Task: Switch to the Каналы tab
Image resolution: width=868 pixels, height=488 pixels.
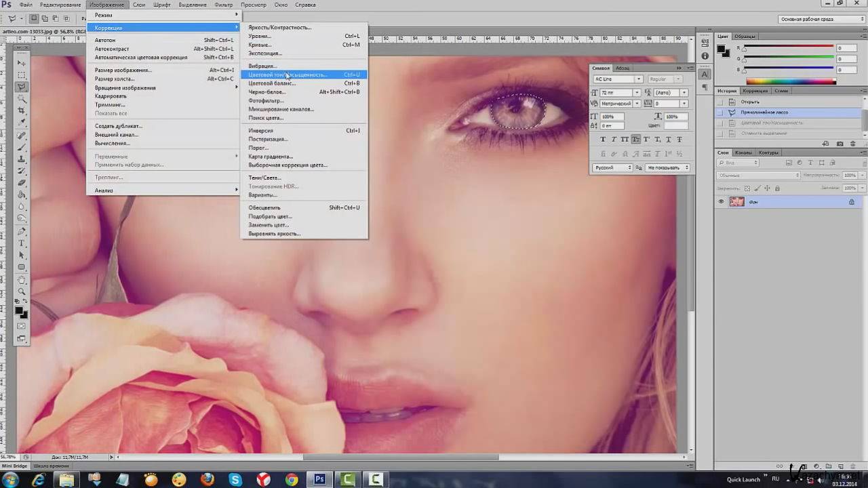Action: [x=745, y=152]
